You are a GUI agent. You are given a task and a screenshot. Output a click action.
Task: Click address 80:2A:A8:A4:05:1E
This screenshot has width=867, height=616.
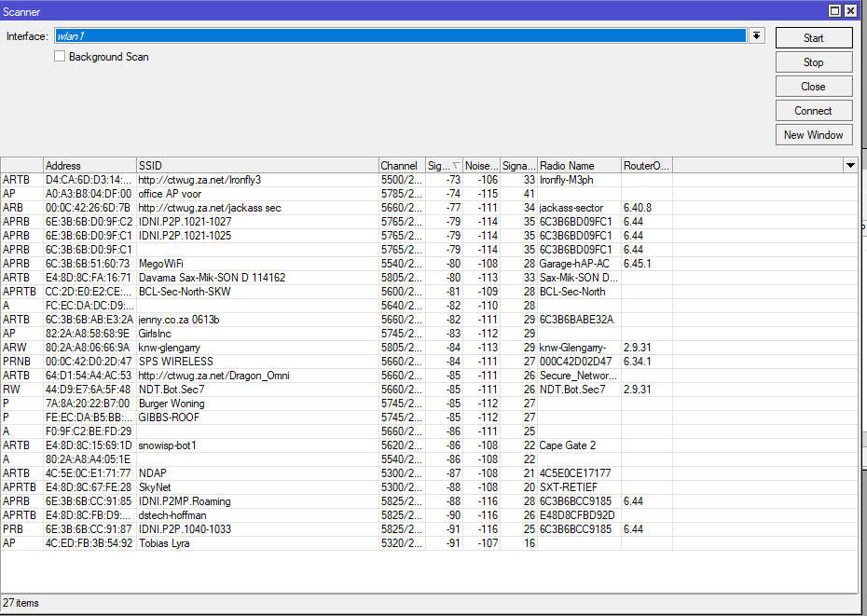[88, 459]
